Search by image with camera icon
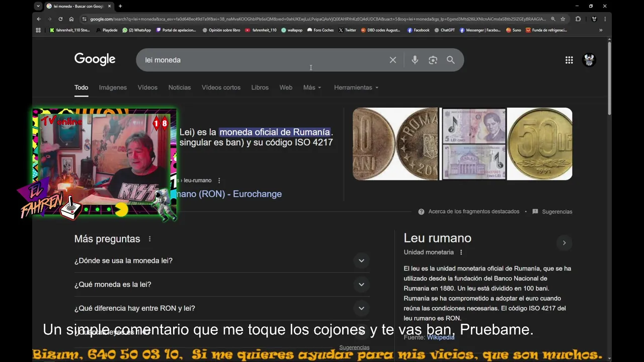The height and width of the screenshot is (362, 644). 433,60
